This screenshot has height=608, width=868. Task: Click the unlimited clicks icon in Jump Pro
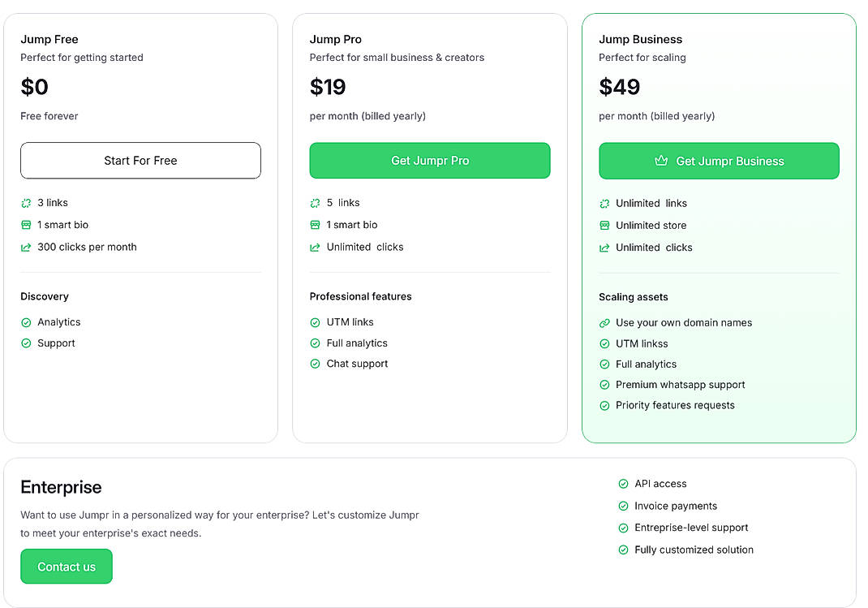point(315,247)
